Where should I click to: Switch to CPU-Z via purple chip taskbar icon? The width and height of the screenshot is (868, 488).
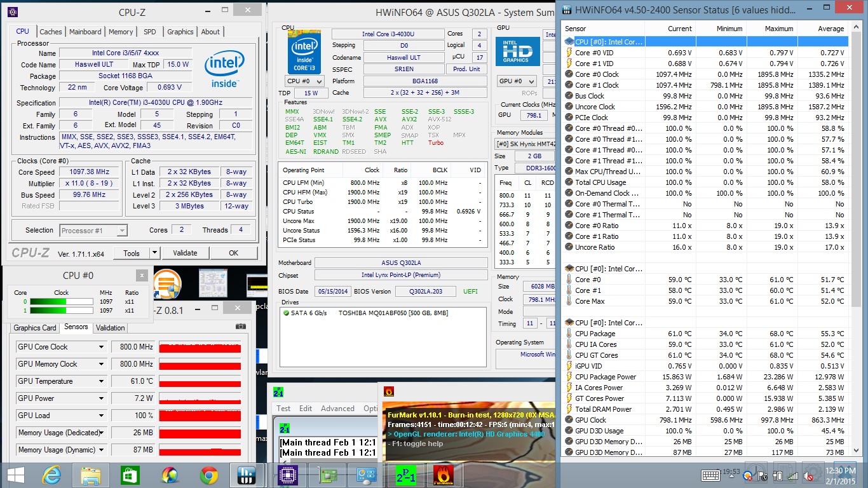pos(288,475)
